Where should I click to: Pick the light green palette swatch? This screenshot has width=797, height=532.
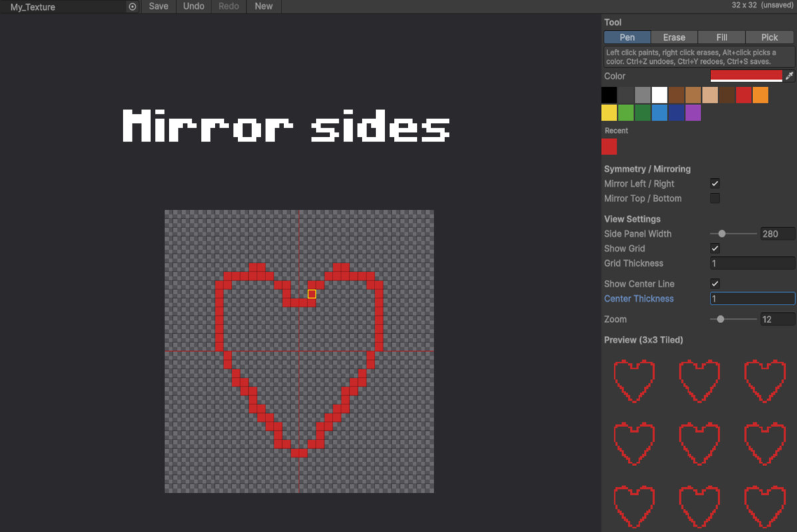tap(626, 113)
